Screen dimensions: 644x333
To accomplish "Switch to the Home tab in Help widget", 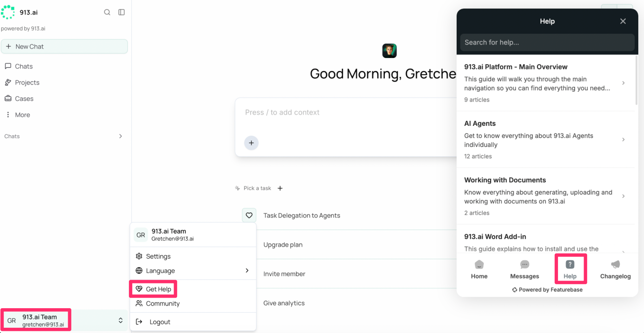I will point(479,270).
